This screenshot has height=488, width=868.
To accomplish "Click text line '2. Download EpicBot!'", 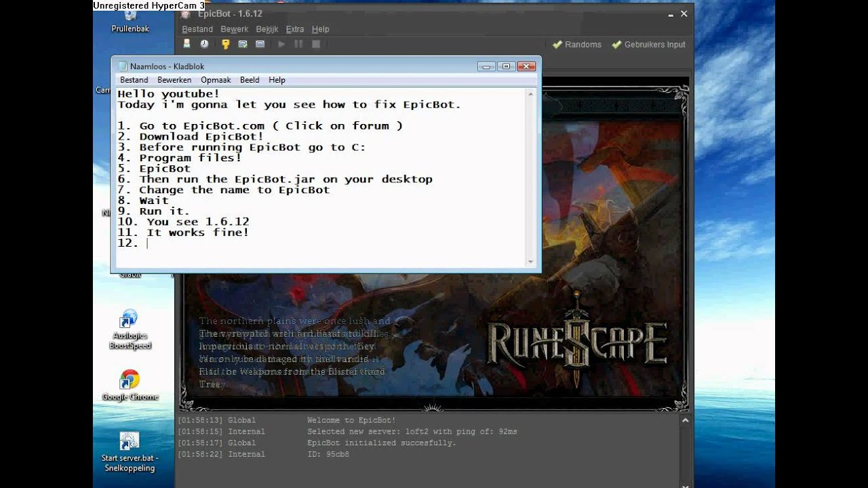I will pyautogui.click(x=191, y=136).
